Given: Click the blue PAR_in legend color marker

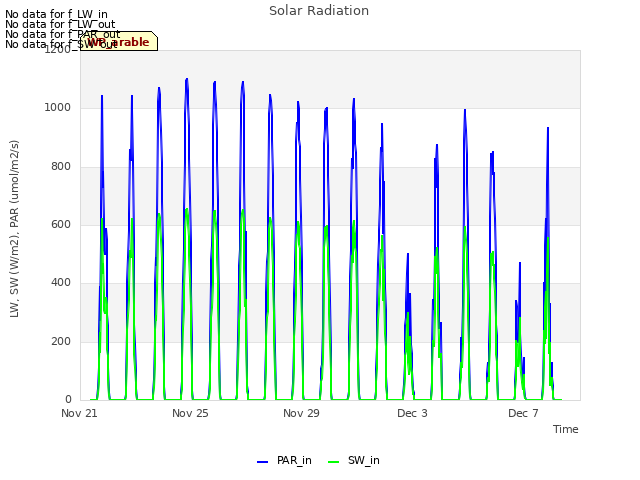Looking at the screenshot, I should tap(262, 462).
